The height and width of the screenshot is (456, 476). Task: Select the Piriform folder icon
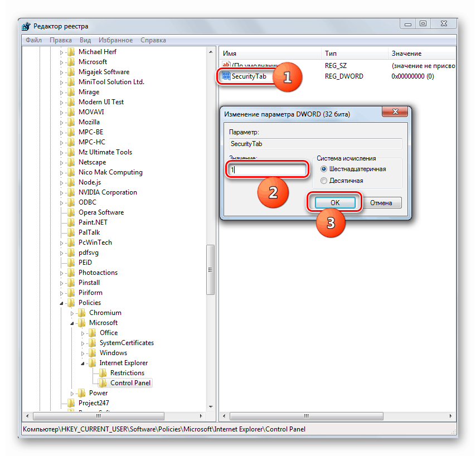(71, 292)
